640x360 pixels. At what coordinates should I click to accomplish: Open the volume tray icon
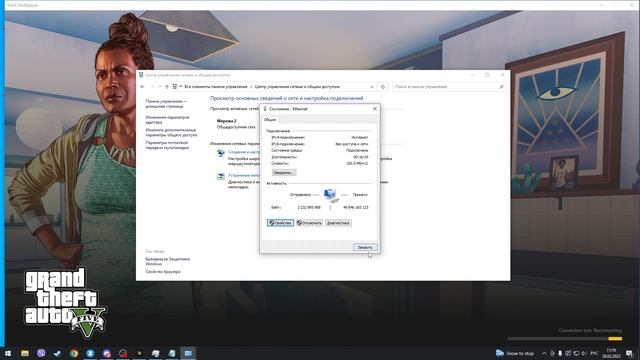click(x=584, y=353)
